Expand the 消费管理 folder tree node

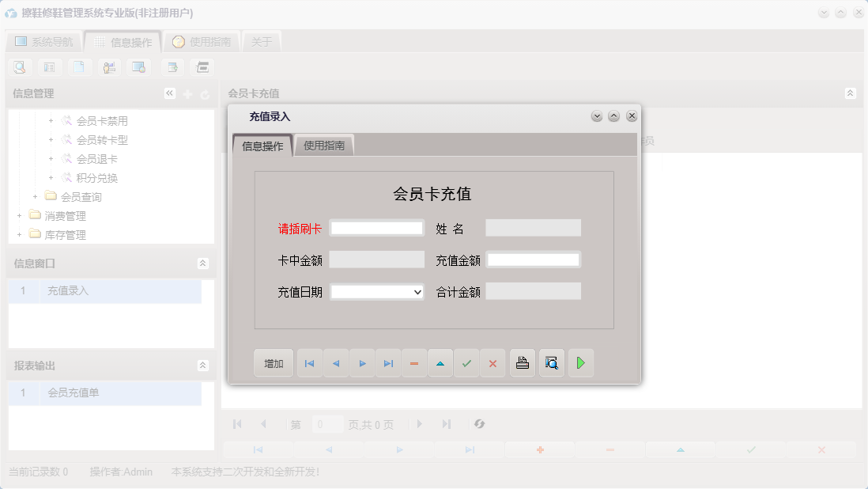[x=19, y=214]
